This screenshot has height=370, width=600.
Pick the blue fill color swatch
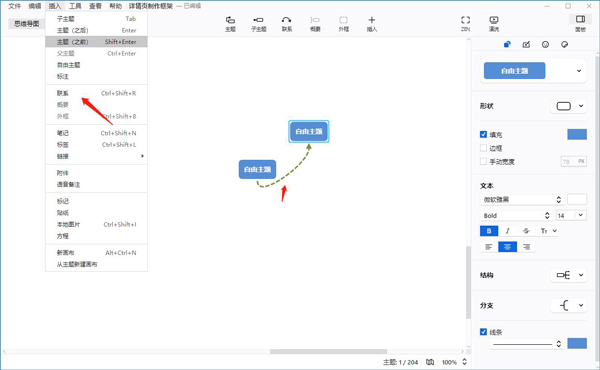tap(577, 134)
